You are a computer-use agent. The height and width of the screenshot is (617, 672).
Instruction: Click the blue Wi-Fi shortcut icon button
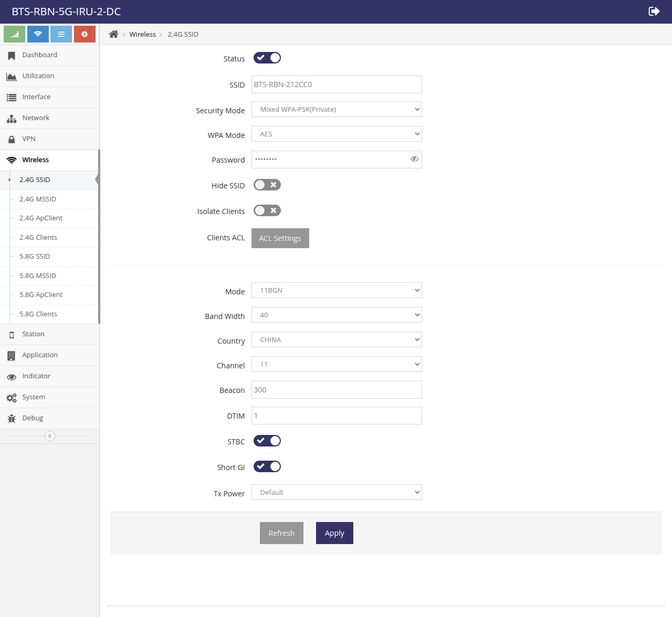(x=38, y=34)
